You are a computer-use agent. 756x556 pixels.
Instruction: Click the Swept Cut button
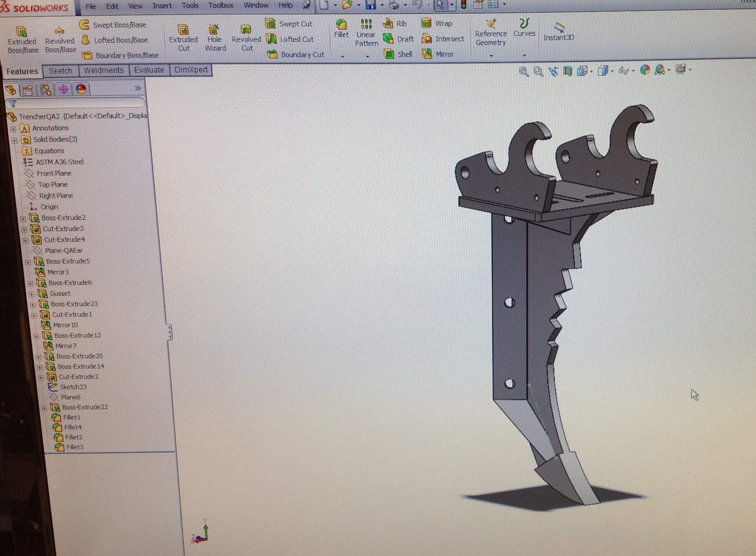click(x=289, y=24)
